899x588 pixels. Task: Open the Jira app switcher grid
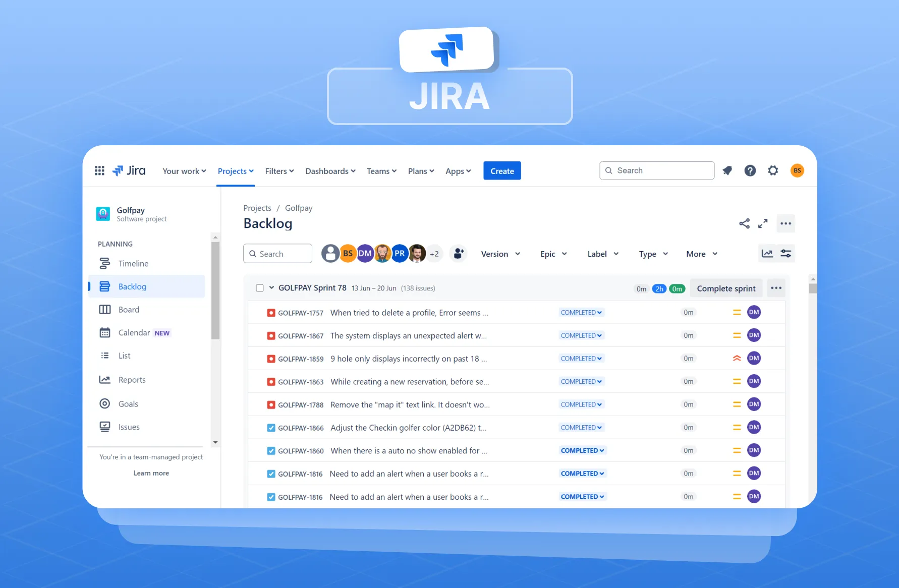pos(99,170)
